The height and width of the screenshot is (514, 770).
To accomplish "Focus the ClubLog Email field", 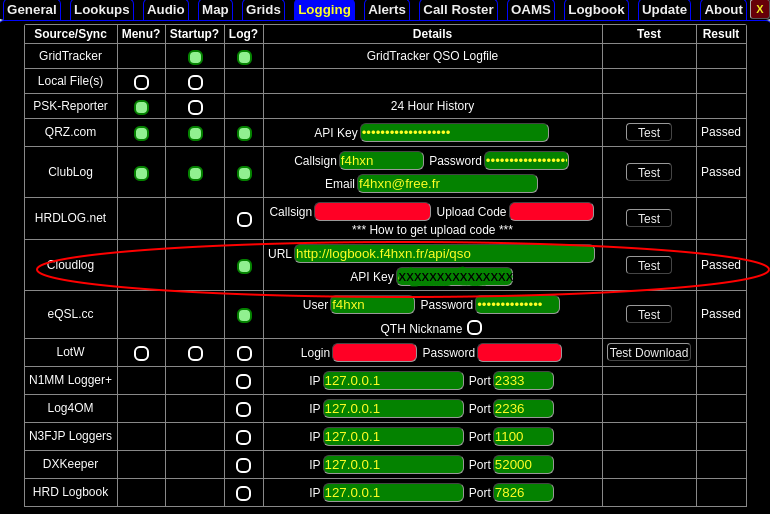I will click(x=447, y=184).
